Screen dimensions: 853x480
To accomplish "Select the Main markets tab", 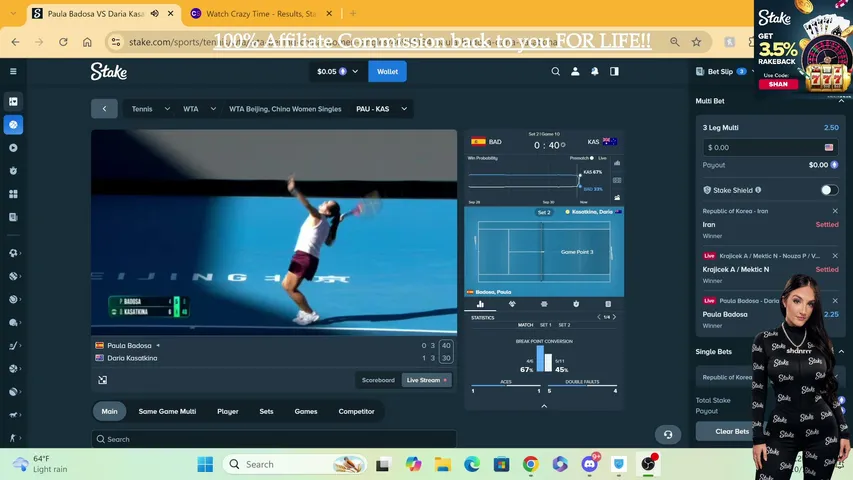I will click(x=109, y=411).
